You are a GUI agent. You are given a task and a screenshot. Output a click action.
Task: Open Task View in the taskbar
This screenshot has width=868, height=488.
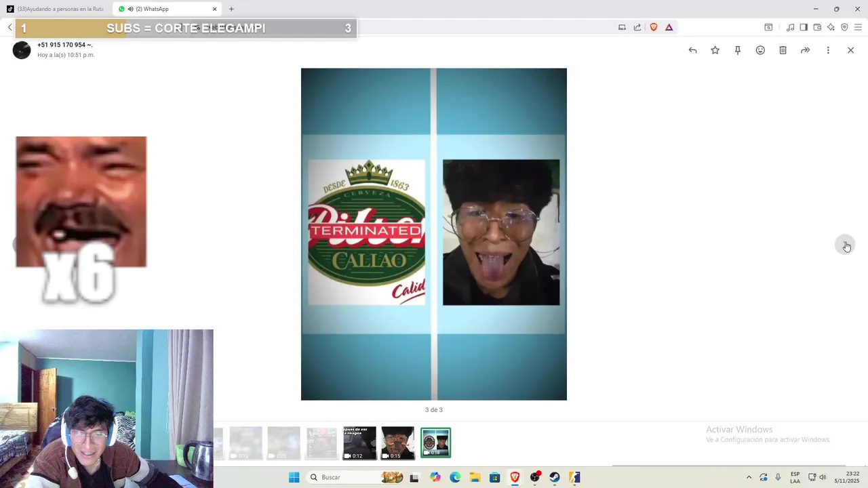point(414,477)
